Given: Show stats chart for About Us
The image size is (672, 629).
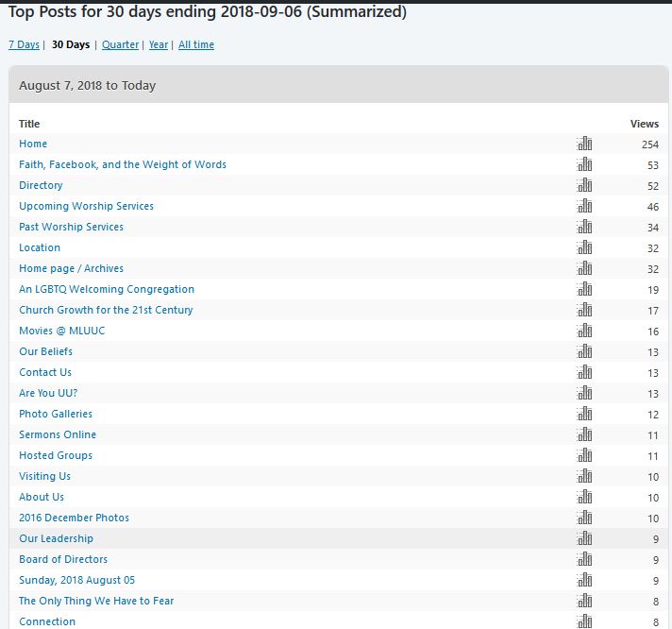Looking at the screenshot, I should (x=584, y=497).
